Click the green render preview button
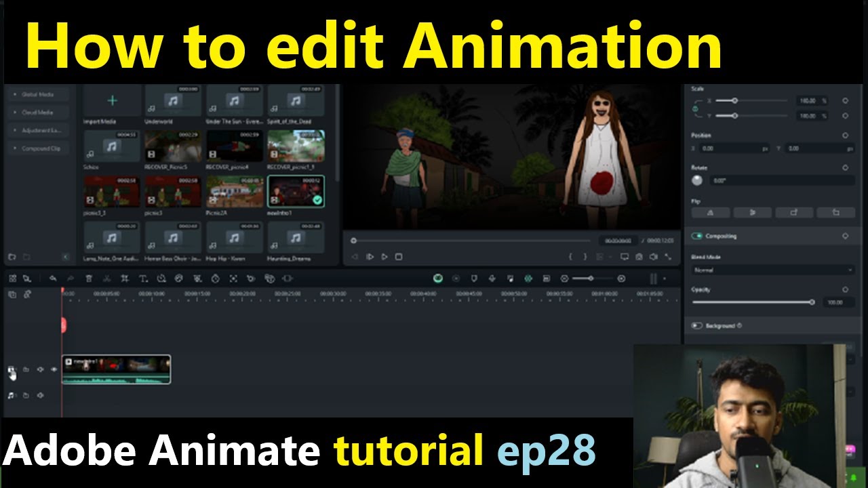Viewport: 868px width, 488px height. (x=438, y=279)
